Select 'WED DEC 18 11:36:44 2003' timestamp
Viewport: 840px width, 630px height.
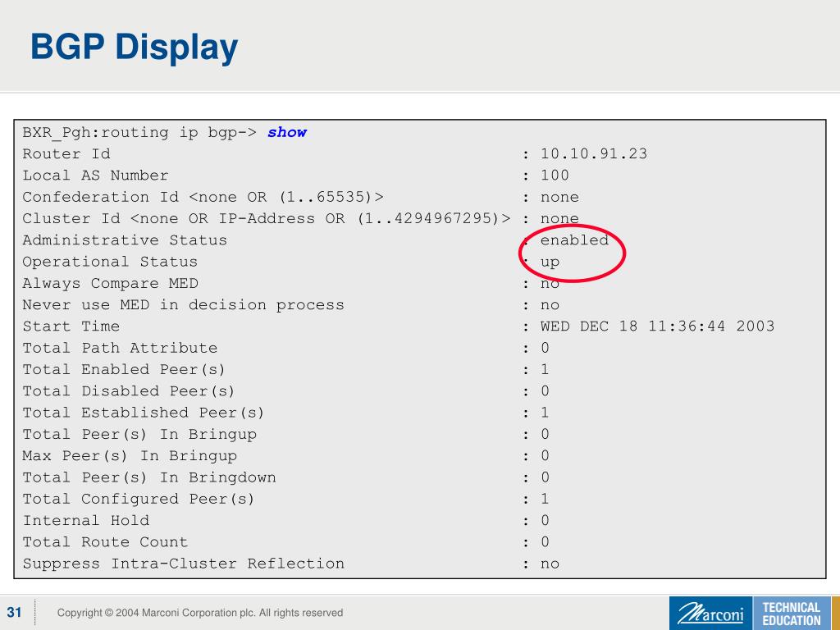coord(657,326)
